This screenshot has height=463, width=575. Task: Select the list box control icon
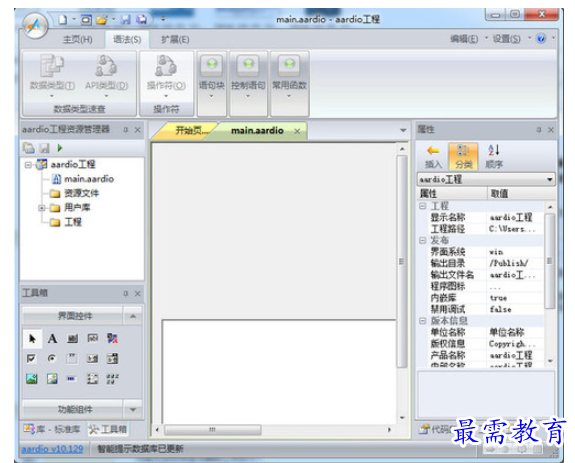(112, 359)
